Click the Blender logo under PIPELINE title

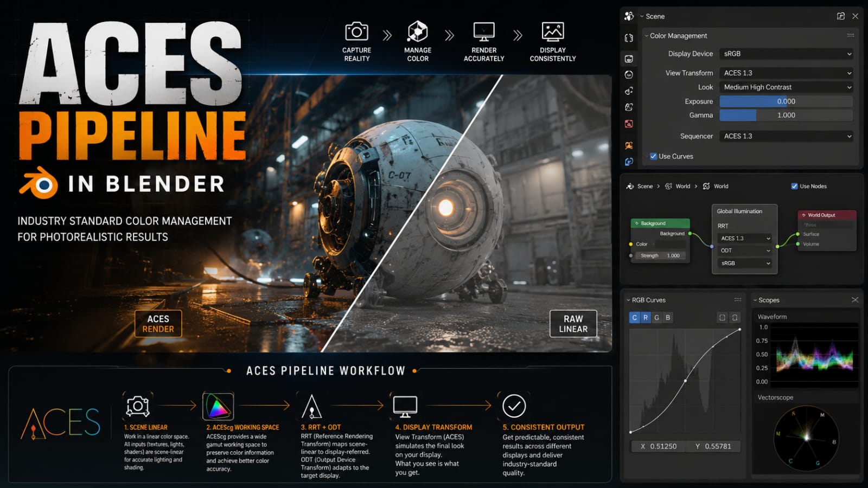(x=39, y=183)
